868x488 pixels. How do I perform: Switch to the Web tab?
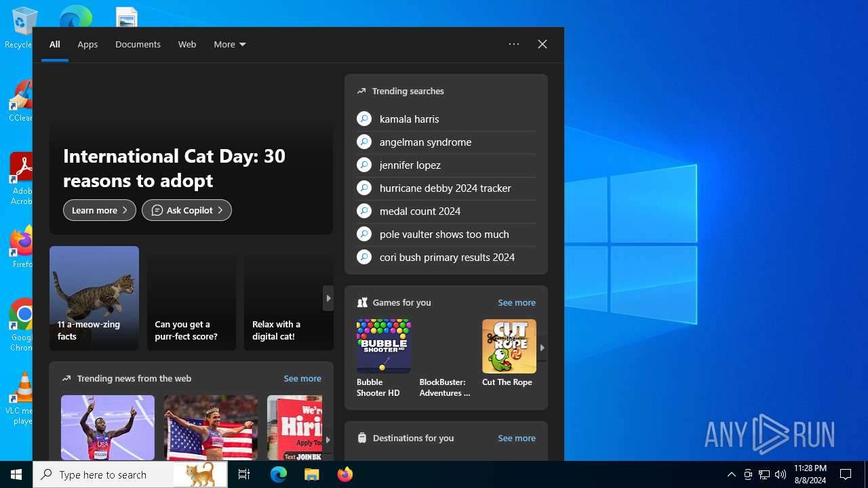click(187, 44)
